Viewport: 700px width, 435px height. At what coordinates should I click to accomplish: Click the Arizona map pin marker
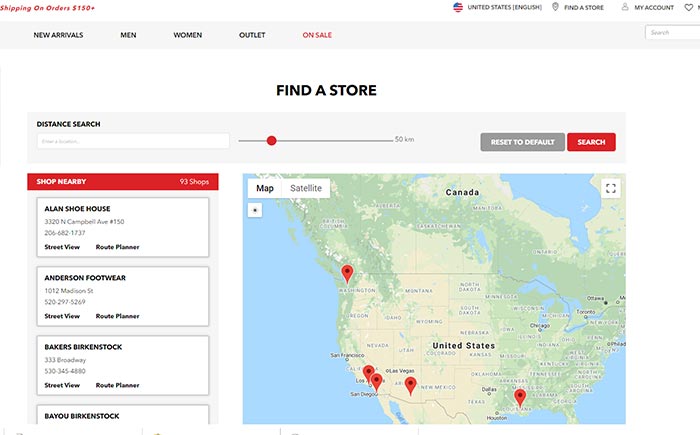tap(410, 385)
